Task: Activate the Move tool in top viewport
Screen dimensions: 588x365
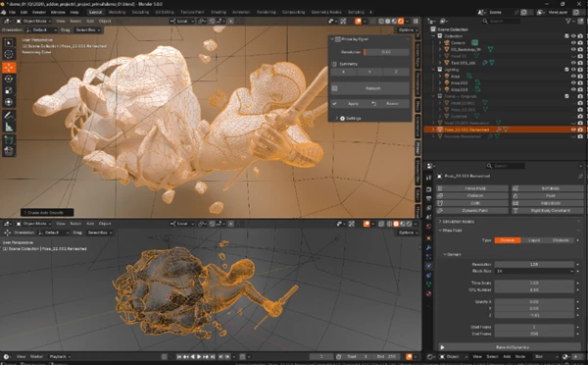Action: coord(9,68)
